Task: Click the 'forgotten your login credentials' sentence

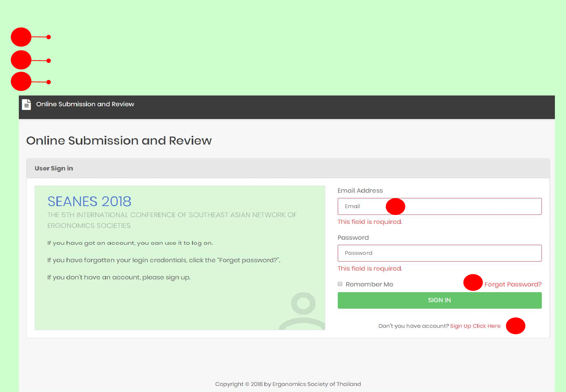Action: (164, 260)
